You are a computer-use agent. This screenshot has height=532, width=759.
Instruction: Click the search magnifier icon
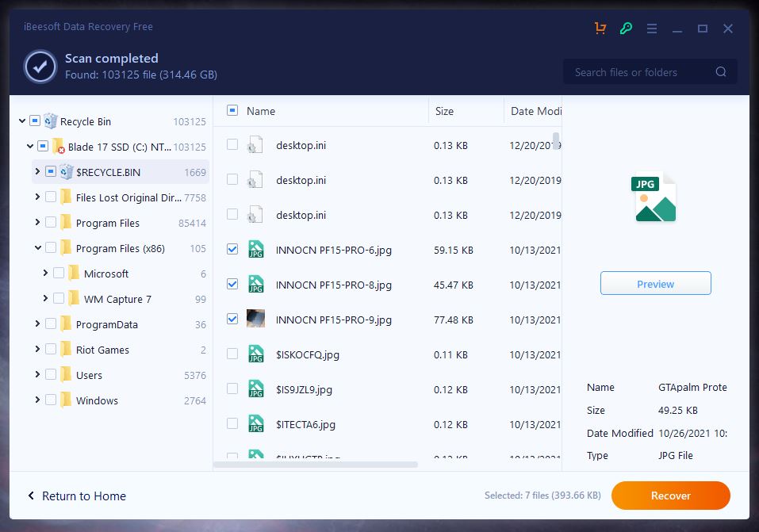(720, 72)
